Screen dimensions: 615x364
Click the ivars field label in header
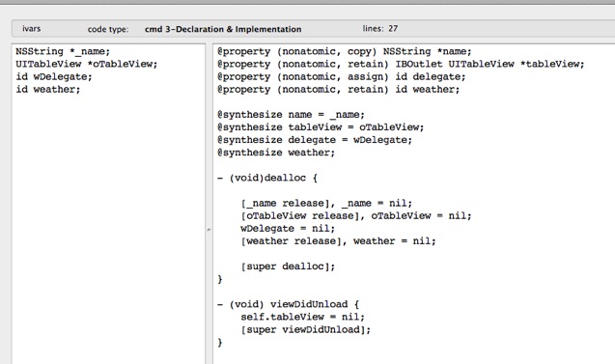(x=31, y=29)
